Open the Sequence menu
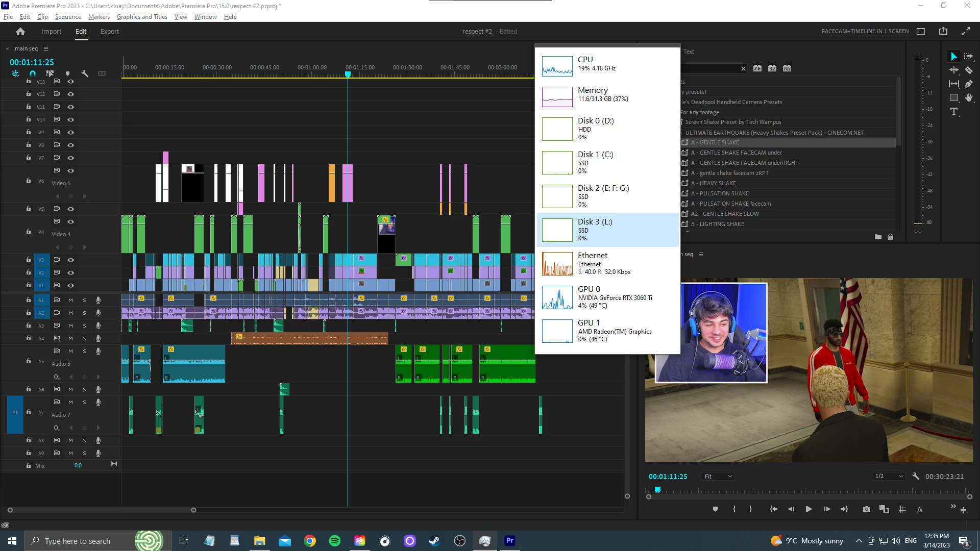The height and width of the screenshot is (551, 980). coord(68,17)
